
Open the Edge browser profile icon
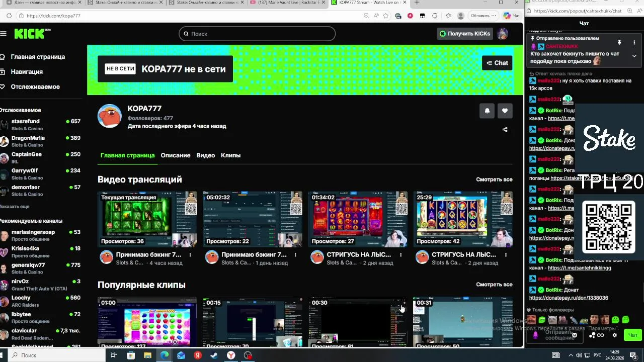click(x=460, y=16)
